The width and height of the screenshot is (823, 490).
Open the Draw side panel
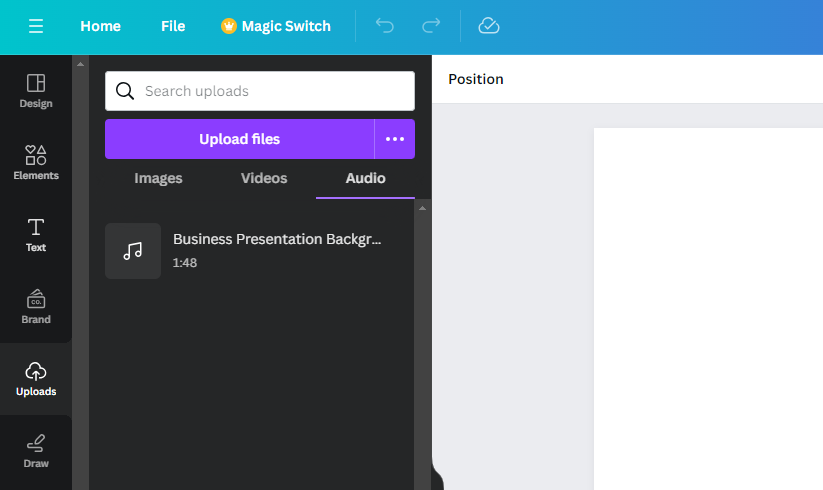coord(36,451)
